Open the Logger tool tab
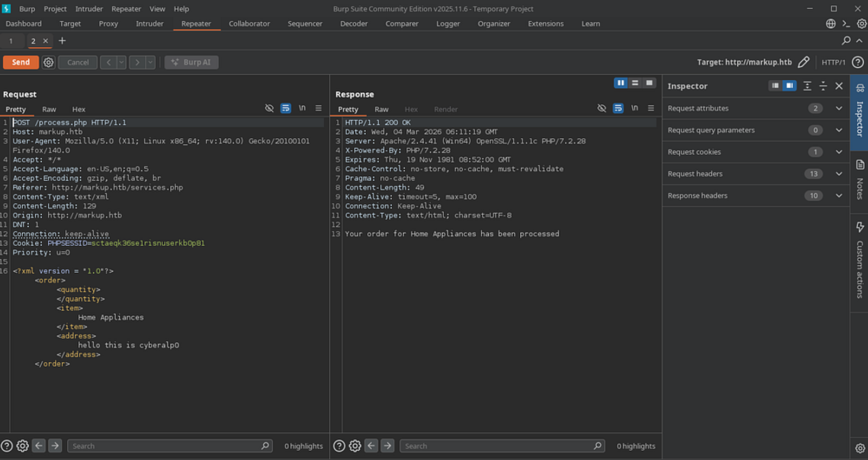 coord(448,24)
